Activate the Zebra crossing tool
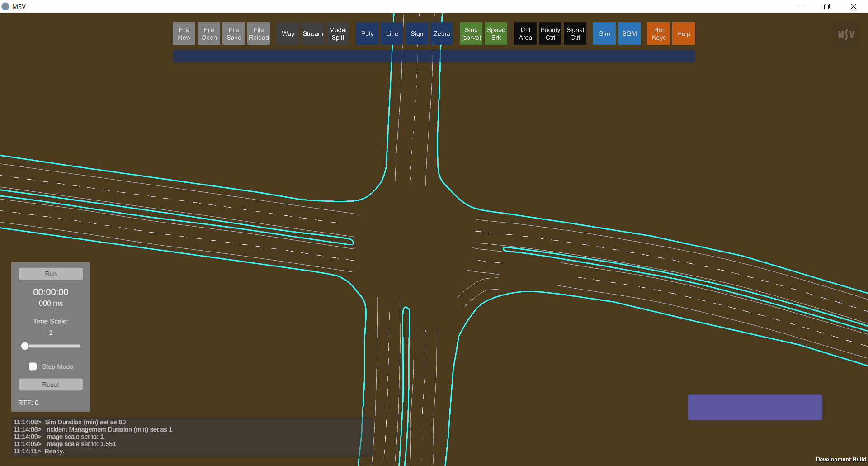This screenshot has height=466, width=868. (x=442, y=33)
